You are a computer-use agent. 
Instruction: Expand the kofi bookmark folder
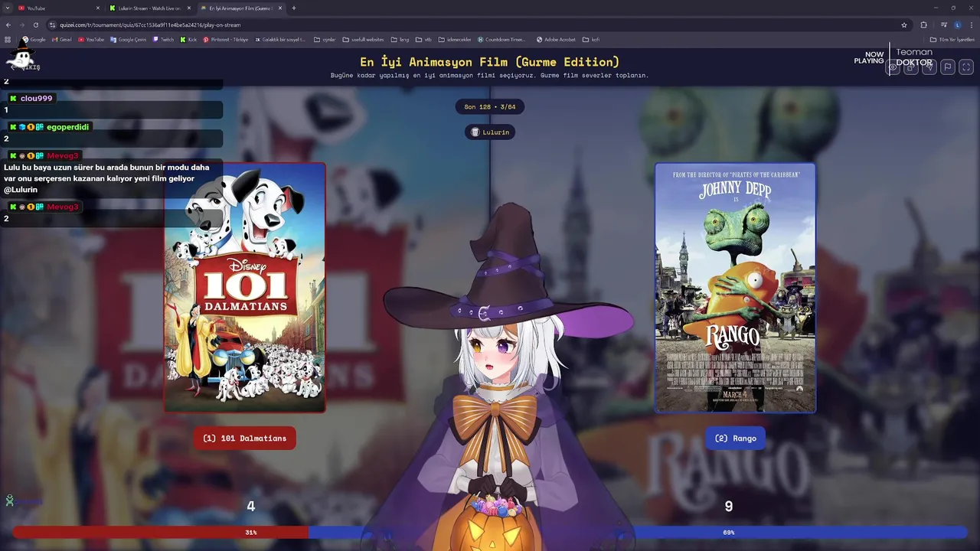click(x=590, y=39)
